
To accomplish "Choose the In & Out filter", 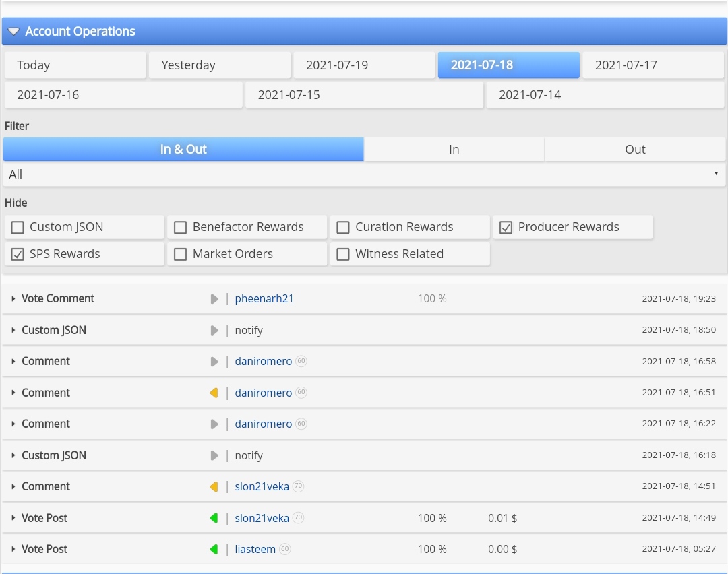I will tap(183, 149).
